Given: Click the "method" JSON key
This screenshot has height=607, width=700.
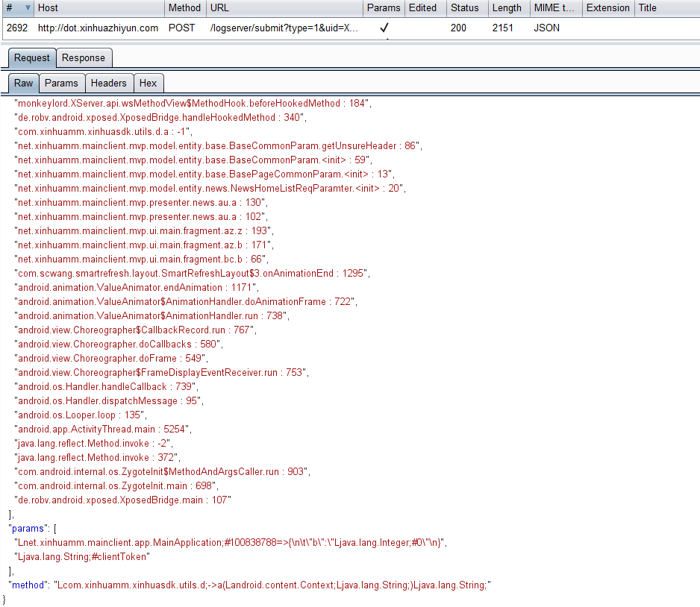Looking at the screenshot, I should pos(28,585).
